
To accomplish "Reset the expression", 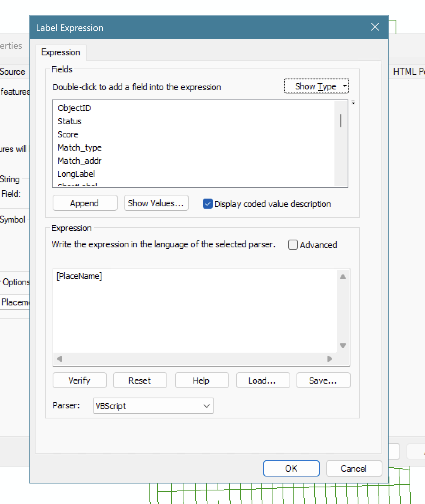I will click(140, 380).
